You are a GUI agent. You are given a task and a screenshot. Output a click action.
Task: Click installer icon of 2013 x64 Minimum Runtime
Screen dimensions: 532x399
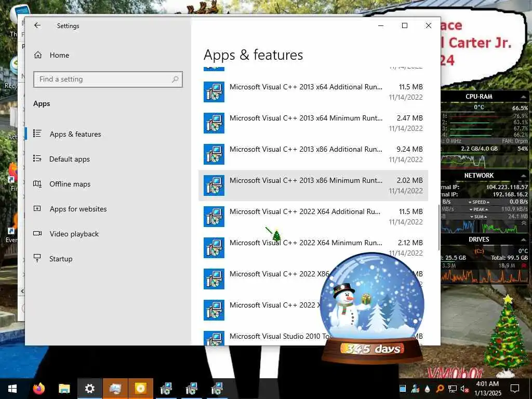(214, 123)
